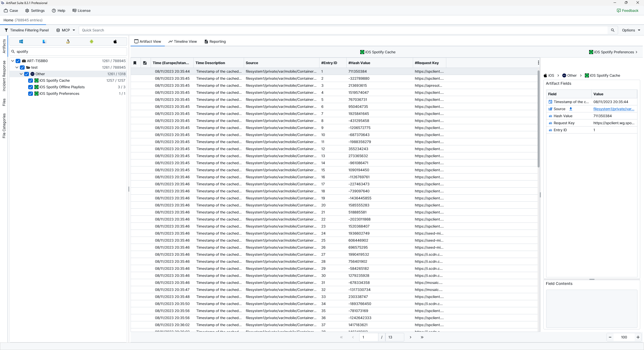Image resolution: width=644 pixels, height=350 pixels.
Task: Click the current page number field
Action: pos(369,337)
